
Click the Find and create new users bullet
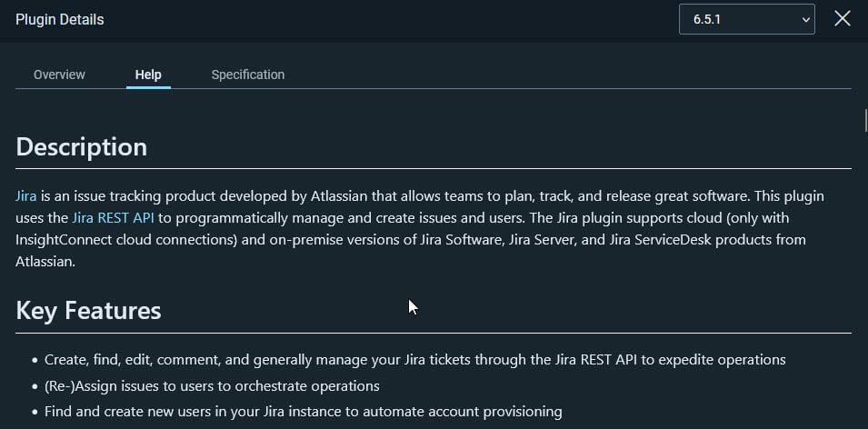(304, 412)
